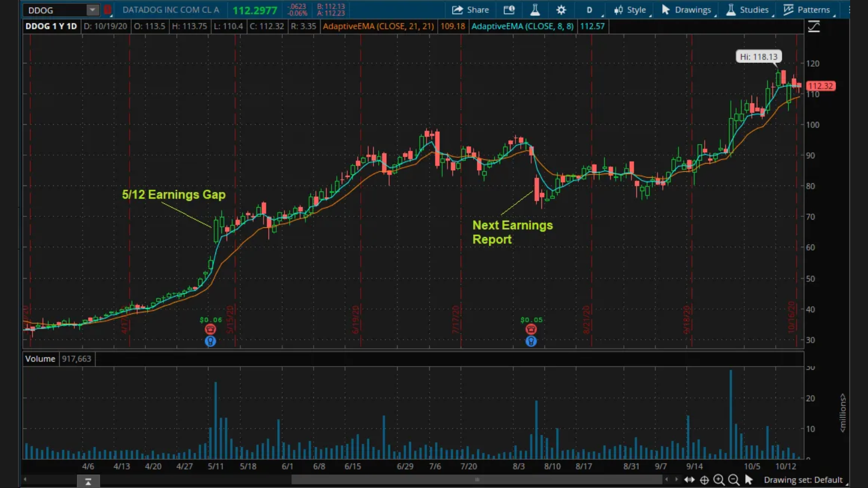Viewport: 868px width, 488px height.
Task: Click the small scroll-left arrow near zoom tools
Action: [x=667, y=479]
